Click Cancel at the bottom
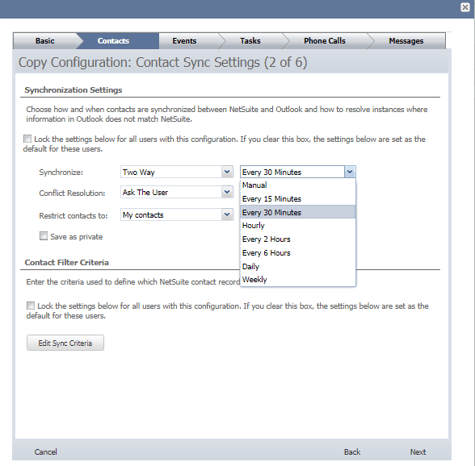Screen dimensions: 475x466 pyautogui.click(x=46, y=452)
